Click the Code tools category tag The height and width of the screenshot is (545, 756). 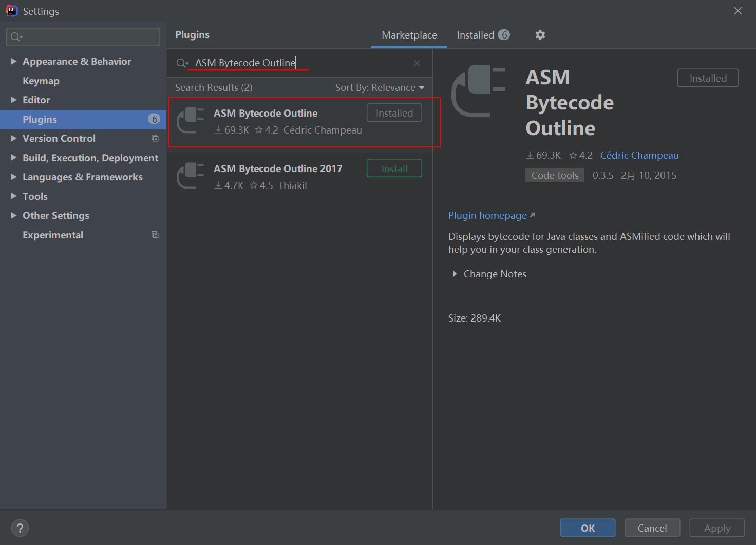click(x=555, y=175)
